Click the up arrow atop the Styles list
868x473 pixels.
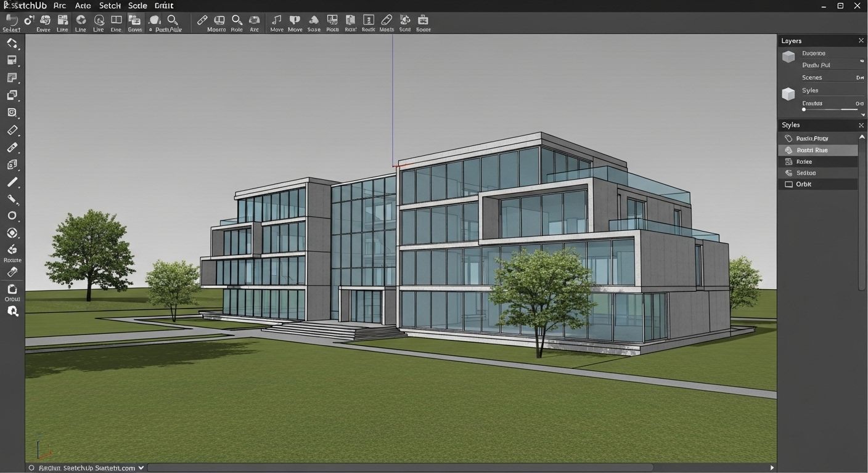(x=862, y=137)
